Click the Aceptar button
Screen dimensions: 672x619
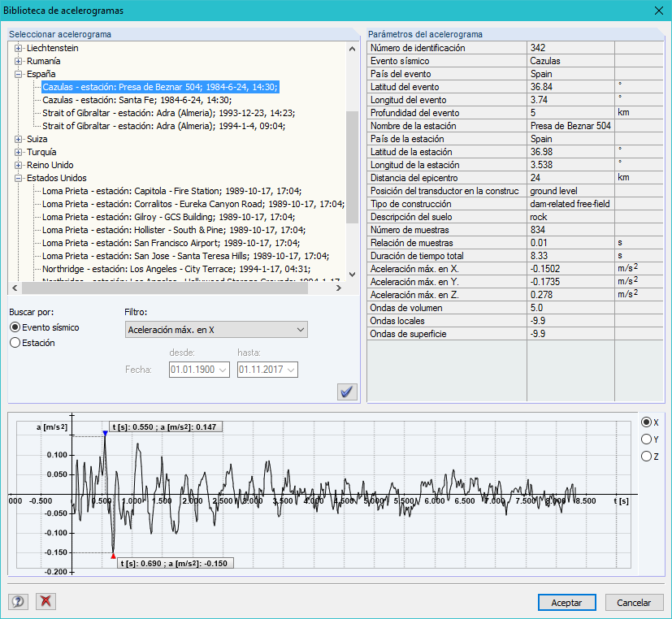pyautogui.click(x=566, y=602)
